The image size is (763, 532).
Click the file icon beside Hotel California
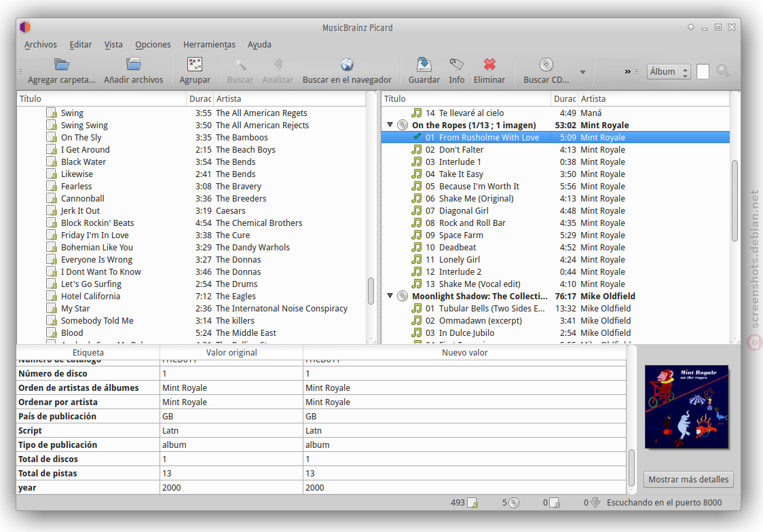click(x=52, y=296)
